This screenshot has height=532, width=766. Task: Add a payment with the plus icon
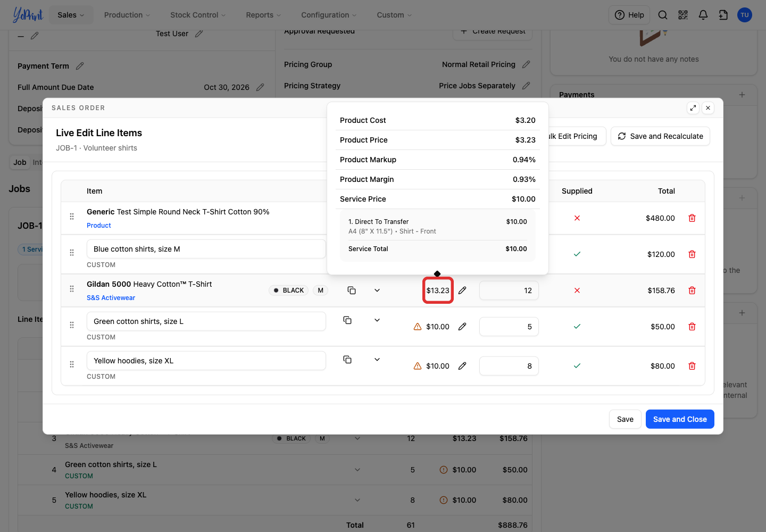[x=742, y=95]
